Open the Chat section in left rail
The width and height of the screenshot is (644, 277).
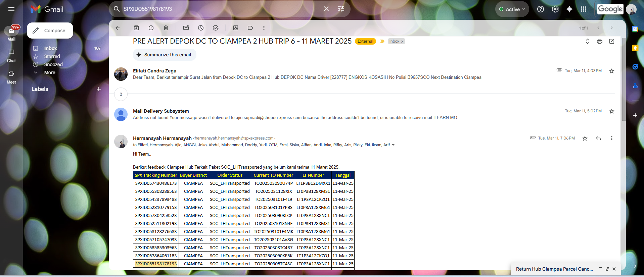click(x=11, y=56)
